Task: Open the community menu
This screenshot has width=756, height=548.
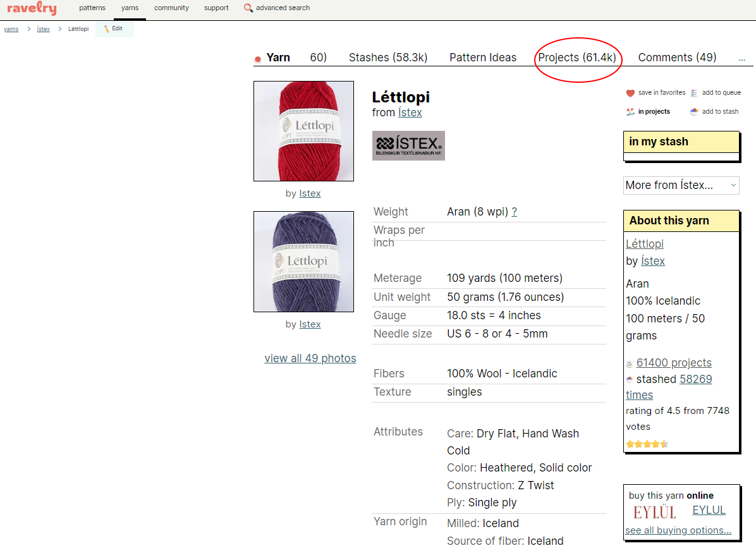Action: coord(172,8)
